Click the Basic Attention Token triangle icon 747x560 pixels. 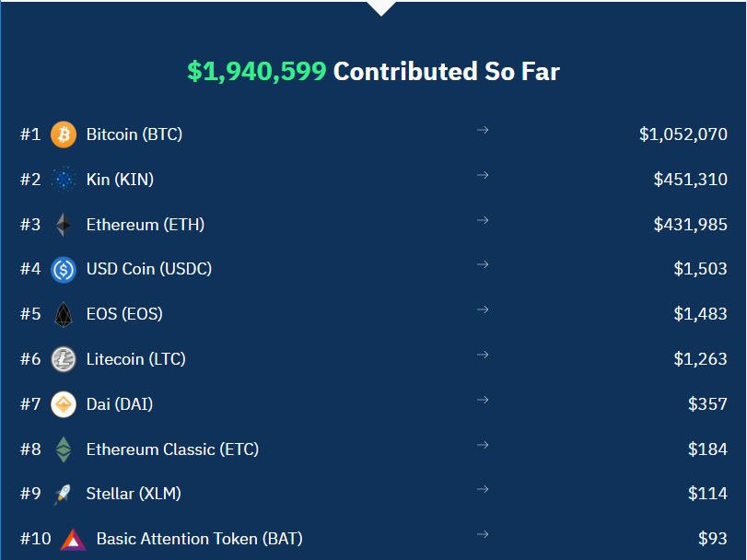click(x=73, y=540)
